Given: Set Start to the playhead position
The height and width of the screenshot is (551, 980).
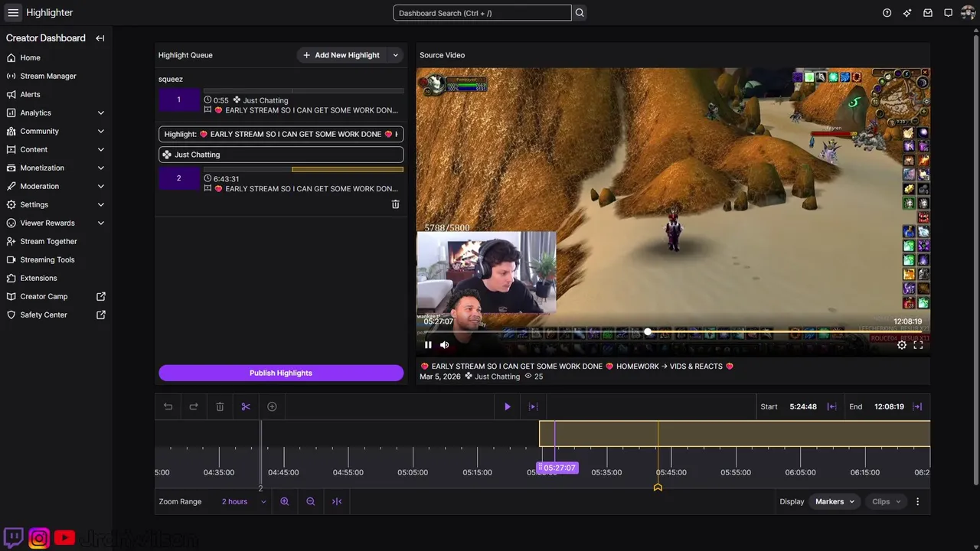Looking at the screenshot, I should (831, 406).
